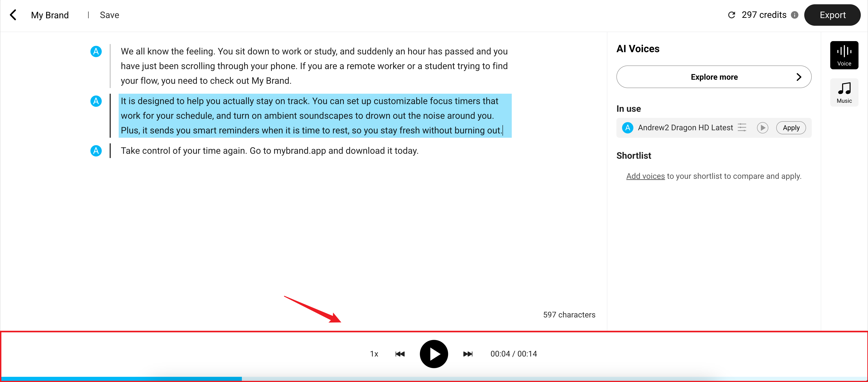868x382 pixels.
Task: Switch to the Voice panel tab
Action: point(844,55)
